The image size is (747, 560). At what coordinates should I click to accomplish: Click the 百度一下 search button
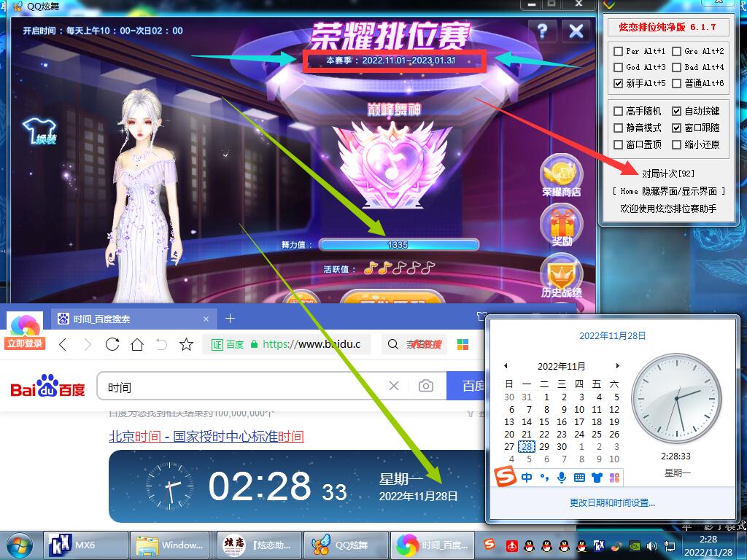tap(467, 386)
